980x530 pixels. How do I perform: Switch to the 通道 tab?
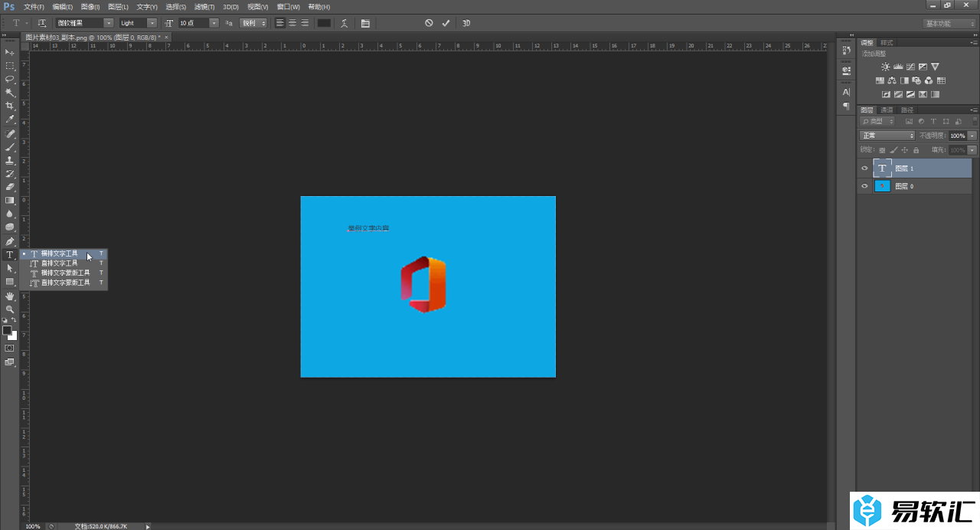click(887, 110)
